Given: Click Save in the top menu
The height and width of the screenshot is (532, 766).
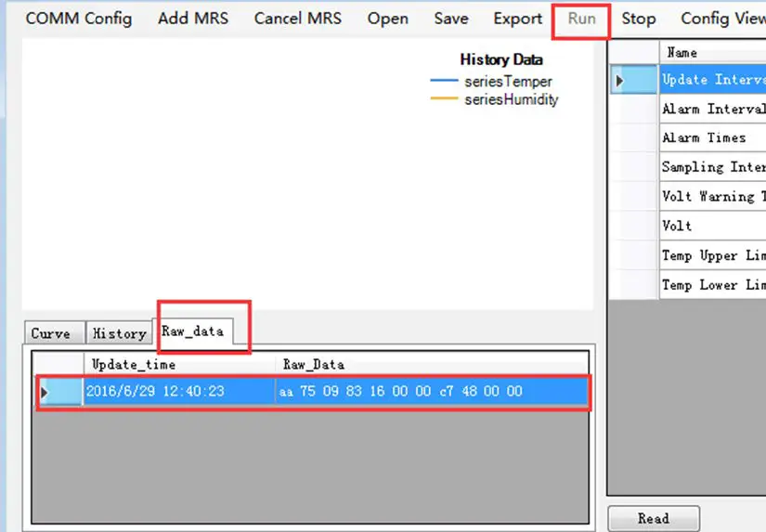Looking at the screenshot, I should coord(451,19).
